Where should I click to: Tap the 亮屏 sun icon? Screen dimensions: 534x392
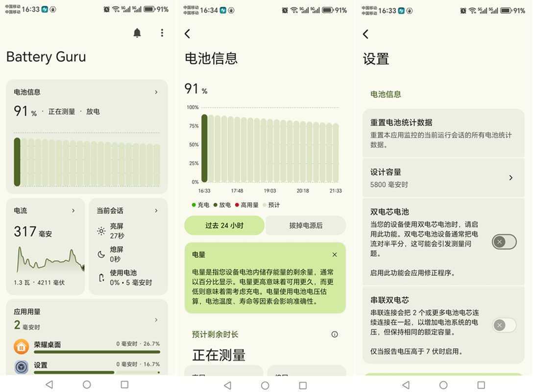(101, 231)
